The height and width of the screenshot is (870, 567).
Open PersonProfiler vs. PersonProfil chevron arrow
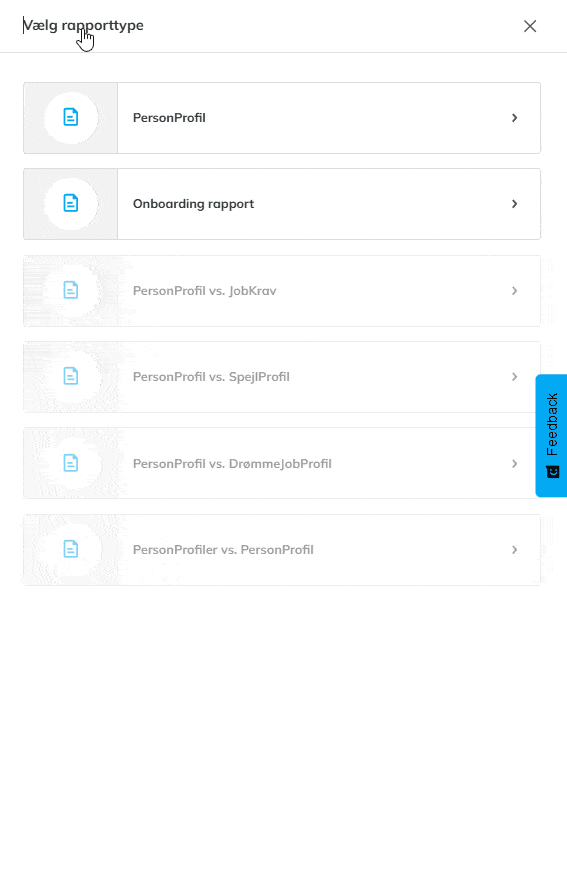pos(514,549)
